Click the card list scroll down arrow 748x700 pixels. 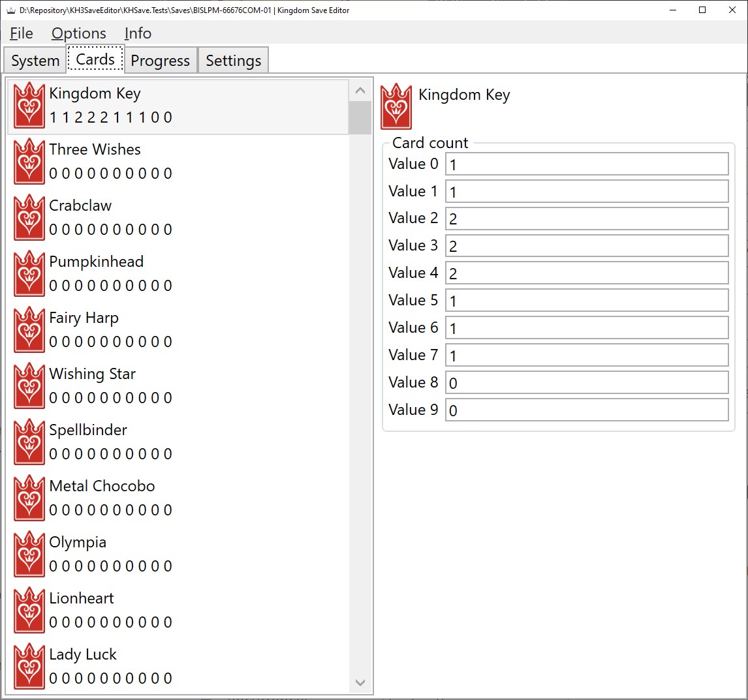pos(360,682)
